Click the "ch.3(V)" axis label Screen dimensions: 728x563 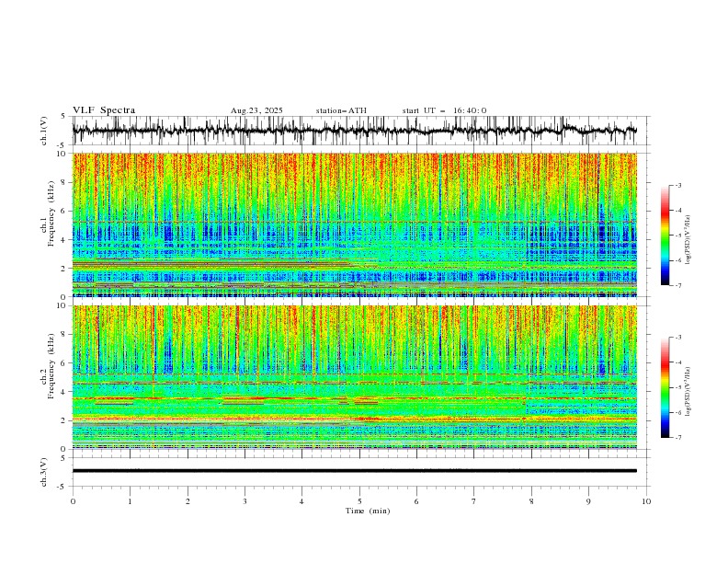tap(44, 472)
